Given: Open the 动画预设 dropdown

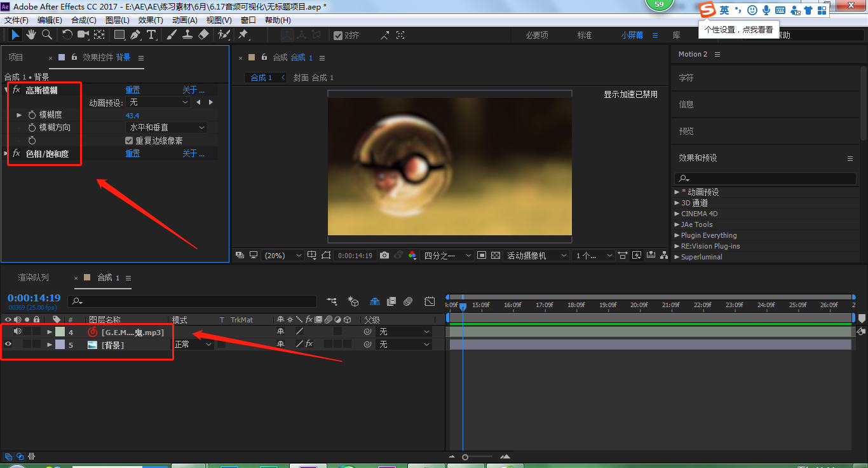Looking at the screenshot, I should coord(158,102).
